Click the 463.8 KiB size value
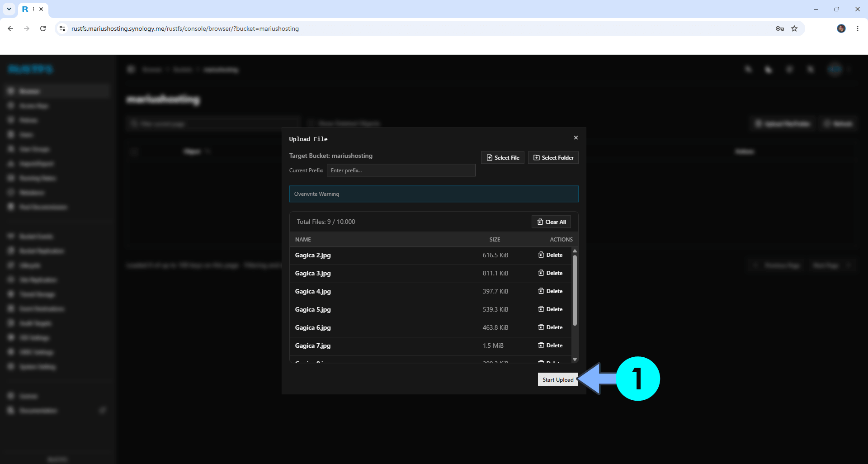 coord(495,327)
